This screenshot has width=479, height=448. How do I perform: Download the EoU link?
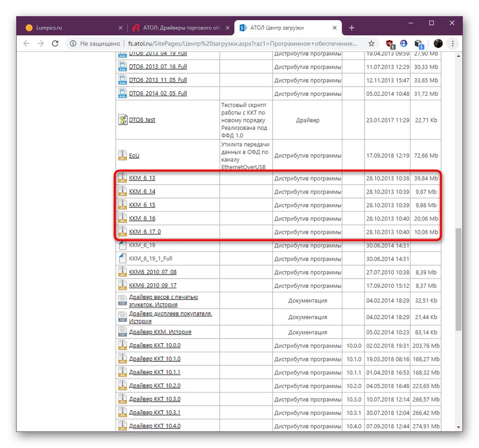pyautogui.click(x=134, y=155)
